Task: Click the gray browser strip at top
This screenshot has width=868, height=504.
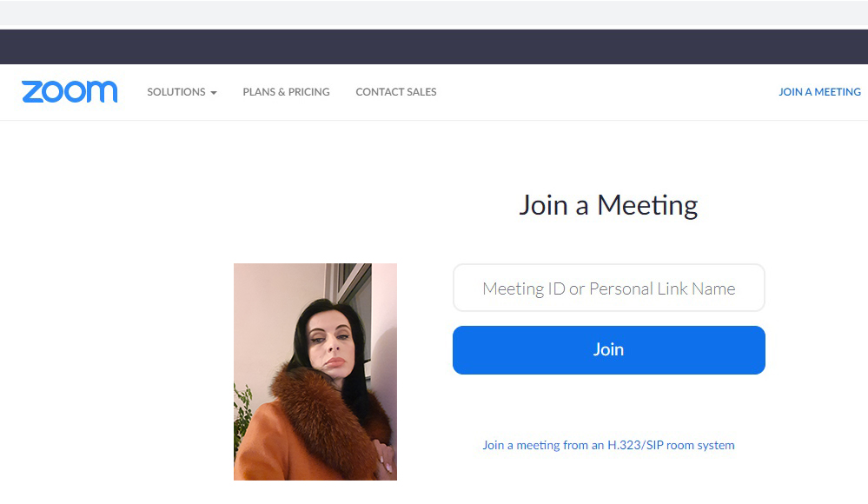Action: pos(434,15)
